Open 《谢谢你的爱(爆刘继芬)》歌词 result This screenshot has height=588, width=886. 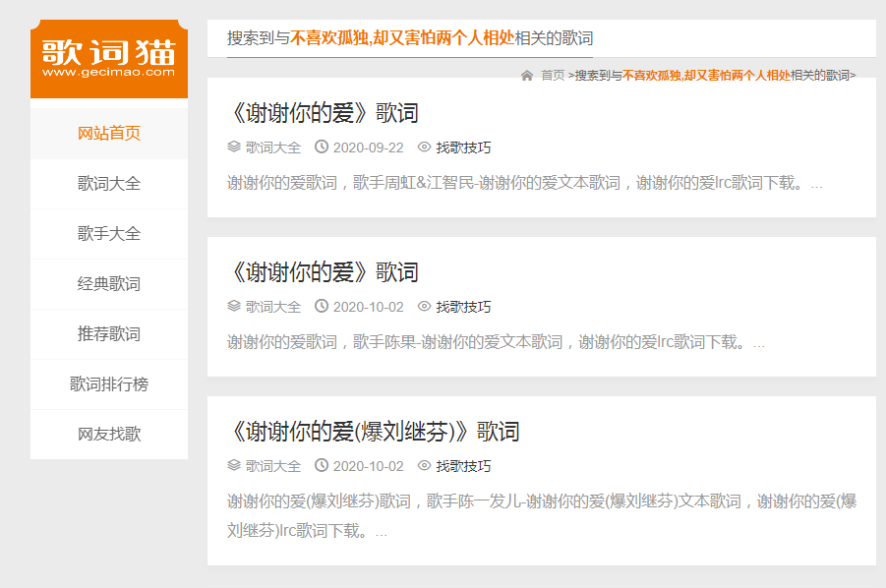pyautogui.click(x=374, y=432)
